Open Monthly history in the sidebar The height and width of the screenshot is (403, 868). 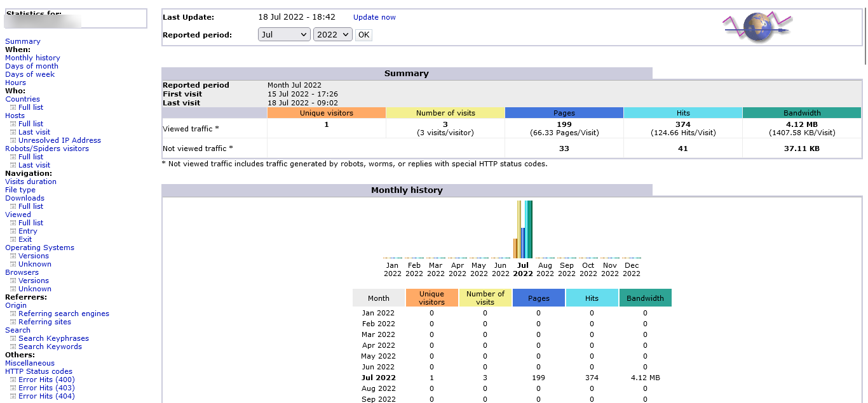32,58
